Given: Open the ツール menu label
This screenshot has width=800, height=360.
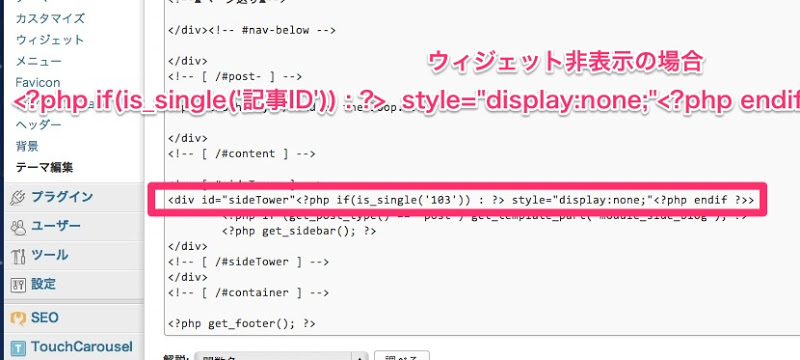Looking at the screenshot, I should pos(49,255).
